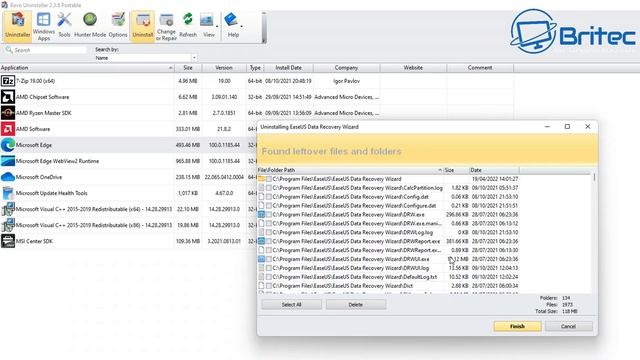Check the DRW.exe file checkbox
The width and height of the screenshot is (640, 360).
coord(269,214)
